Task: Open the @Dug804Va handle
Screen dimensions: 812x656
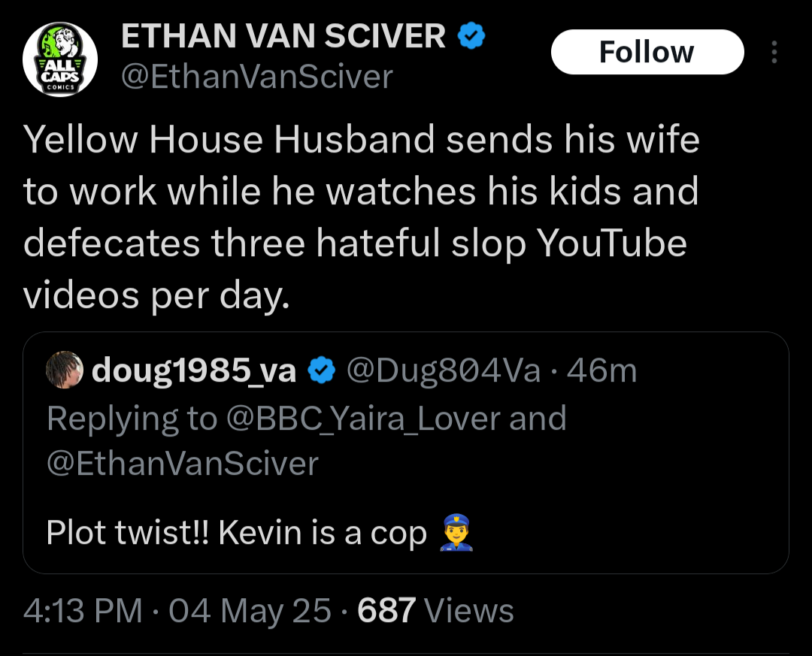Action: pos(444,370)
